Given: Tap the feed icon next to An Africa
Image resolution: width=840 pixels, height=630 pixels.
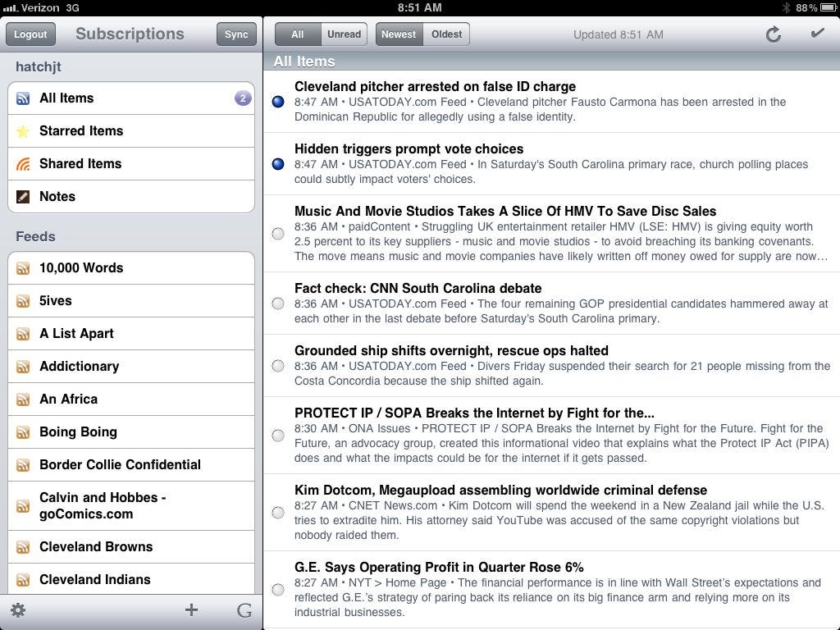Looking at the screenshot, I should pos(23,399).
